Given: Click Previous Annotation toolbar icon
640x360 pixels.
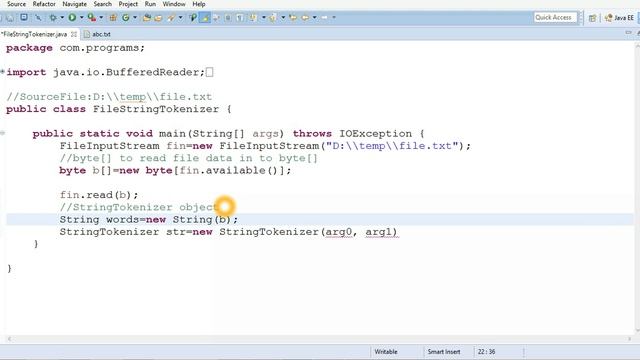Looking at the screenshot, I should tap(273, 18).
